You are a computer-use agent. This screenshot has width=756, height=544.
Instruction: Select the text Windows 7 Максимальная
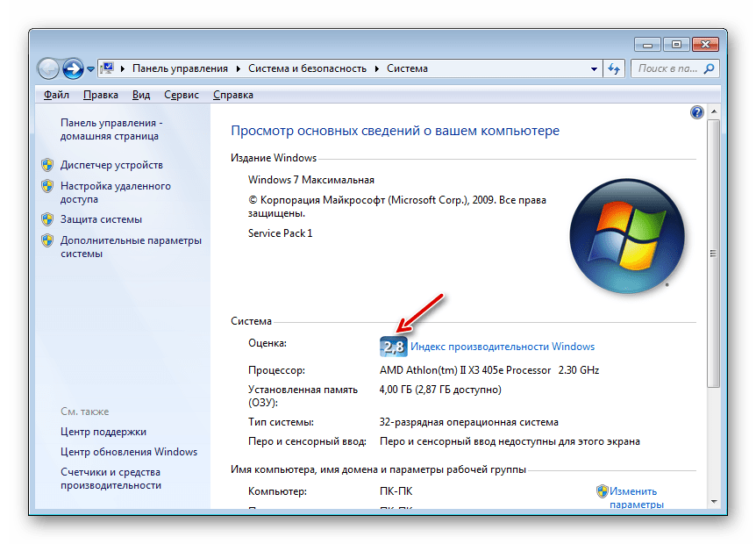(x=311, y=180)
